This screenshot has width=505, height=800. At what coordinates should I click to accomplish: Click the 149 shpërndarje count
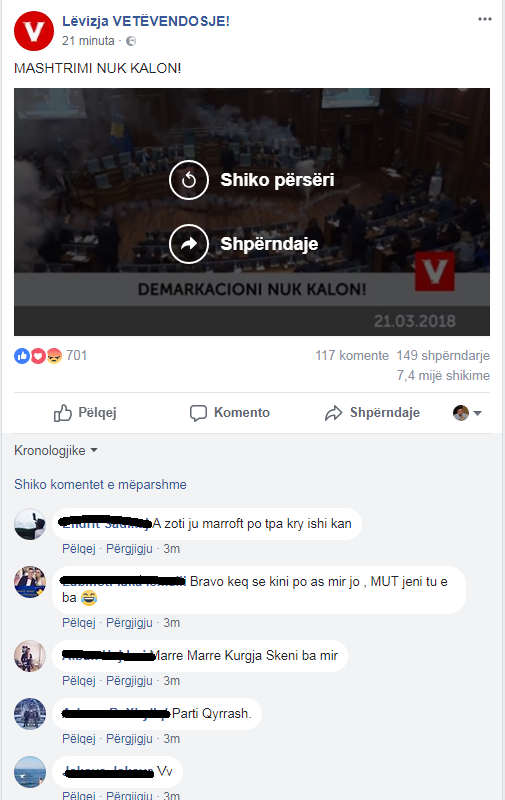(x=443, y=356)
